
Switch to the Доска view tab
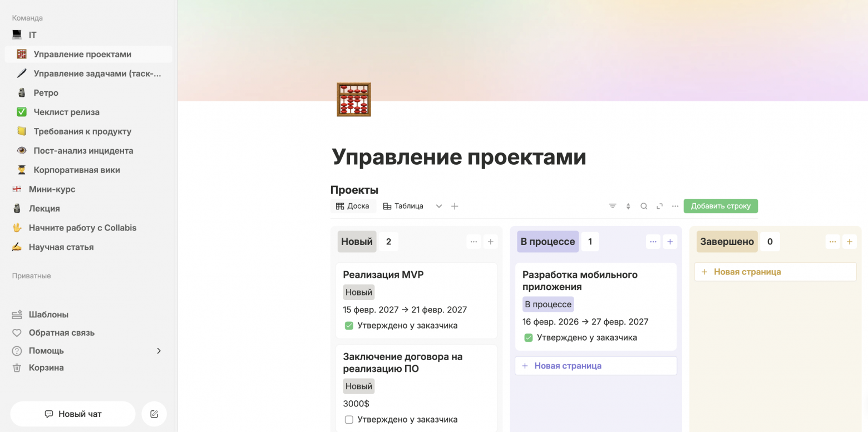[x=353, y=206]
